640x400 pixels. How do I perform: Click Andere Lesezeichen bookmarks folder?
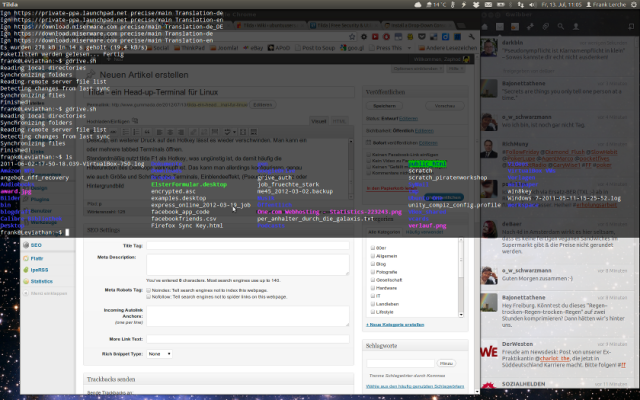(448, 48)
